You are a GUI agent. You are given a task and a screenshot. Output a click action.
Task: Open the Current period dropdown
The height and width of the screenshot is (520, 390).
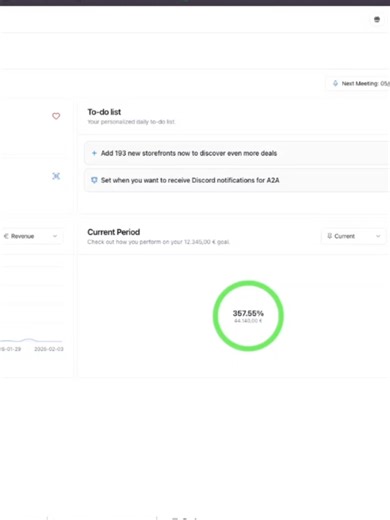[x=353, y=236]
